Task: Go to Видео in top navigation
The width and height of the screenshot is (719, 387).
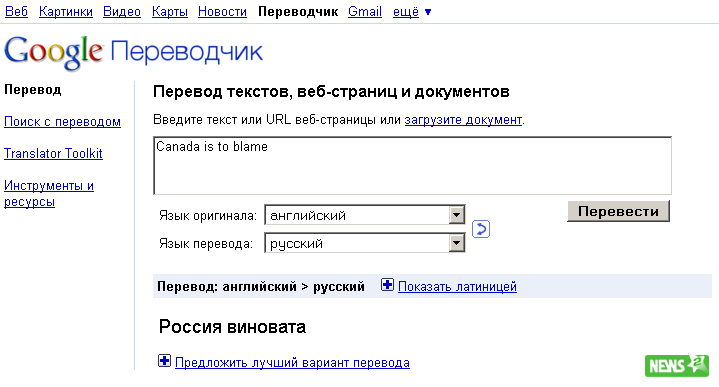Action: coord(122,11)
